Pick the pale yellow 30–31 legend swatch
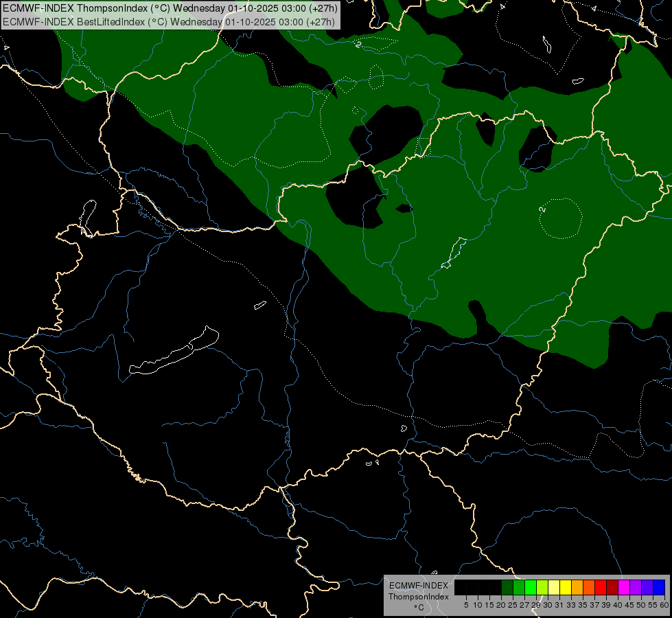 click(554, 587)
